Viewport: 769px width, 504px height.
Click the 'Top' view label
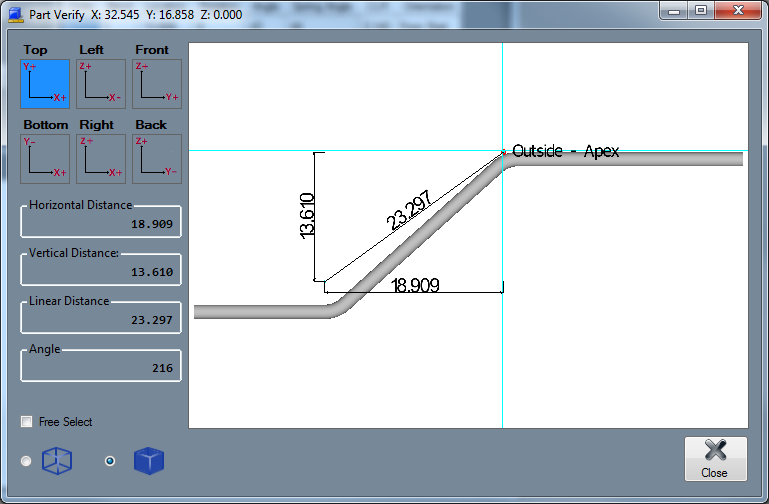[35, 50]
